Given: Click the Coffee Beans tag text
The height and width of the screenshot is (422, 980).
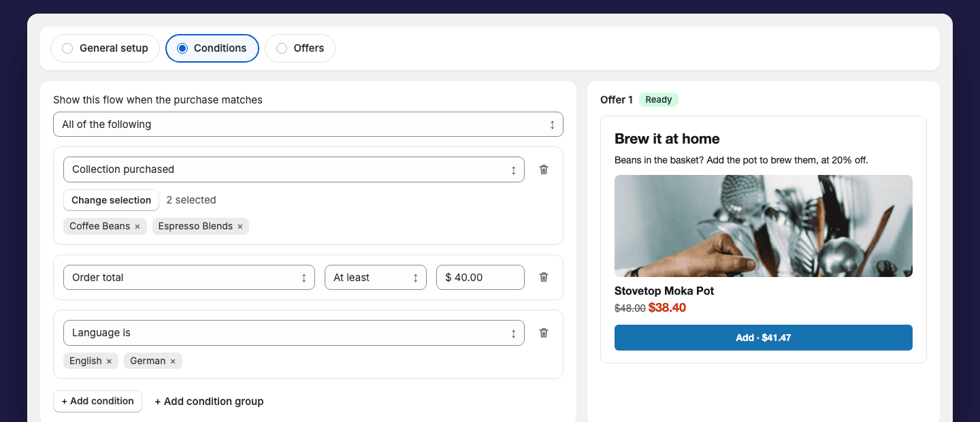Looking at the screenshot, I should pyautogui.click(x=99, y=226).
